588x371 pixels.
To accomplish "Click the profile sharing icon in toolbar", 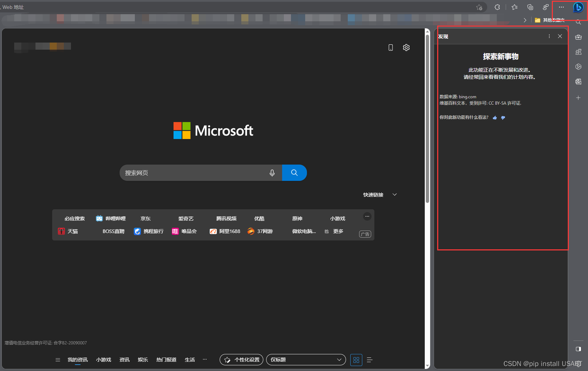I will pos(546,7).
